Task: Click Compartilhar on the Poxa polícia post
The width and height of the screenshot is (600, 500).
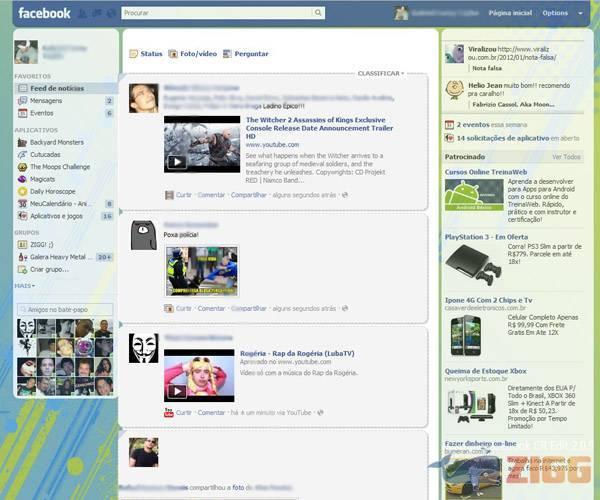Action: coord(249,308)
